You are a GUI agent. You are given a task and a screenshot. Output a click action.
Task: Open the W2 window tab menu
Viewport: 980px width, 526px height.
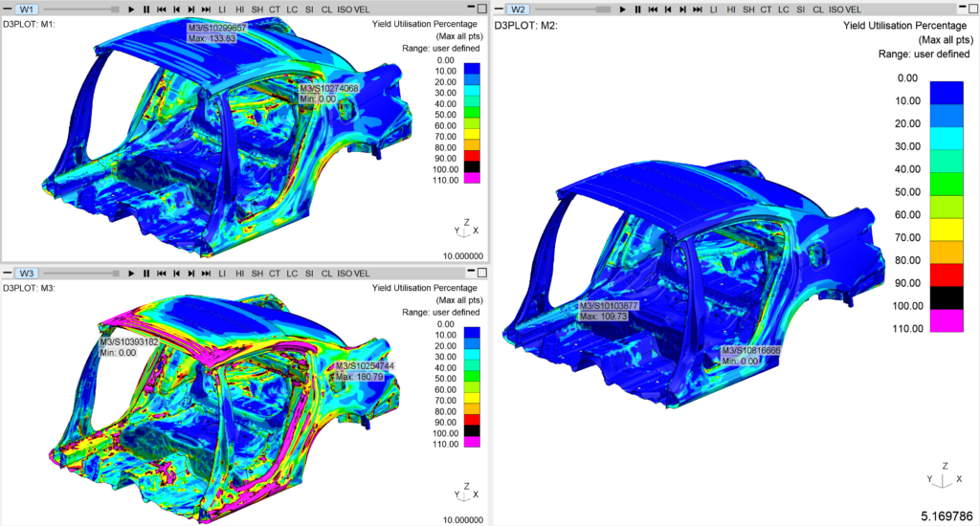pyautogui.click(x=518, y=10)
